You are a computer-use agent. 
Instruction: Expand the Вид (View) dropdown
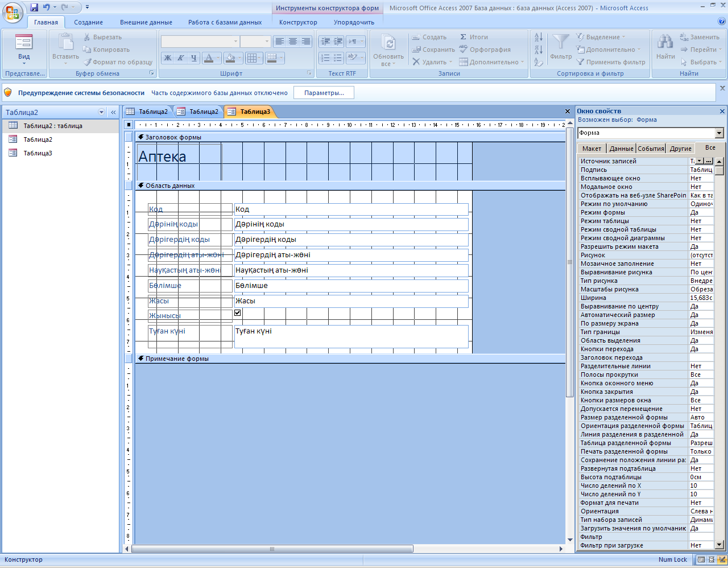coord(24,63)
